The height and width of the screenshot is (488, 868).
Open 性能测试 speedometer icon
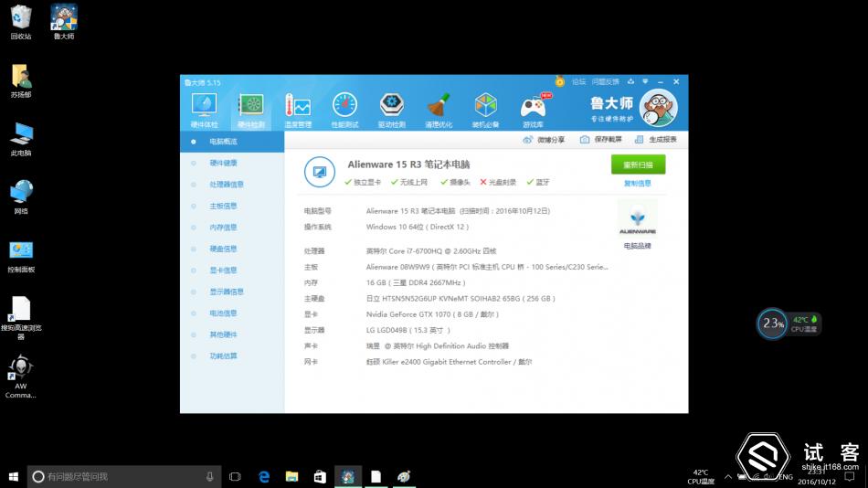[x=344, y=108]
